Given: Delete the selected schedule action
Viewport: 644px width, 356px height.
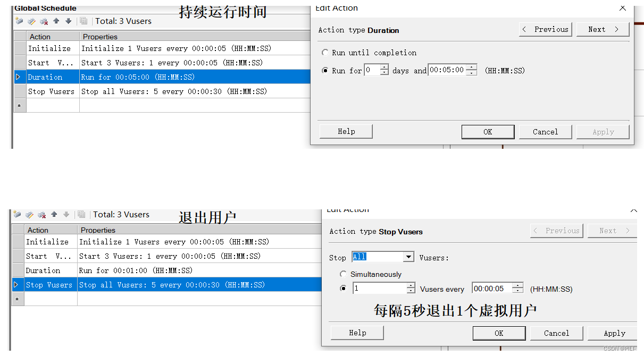Looking at the screenshot, I should tap(44, 21).
